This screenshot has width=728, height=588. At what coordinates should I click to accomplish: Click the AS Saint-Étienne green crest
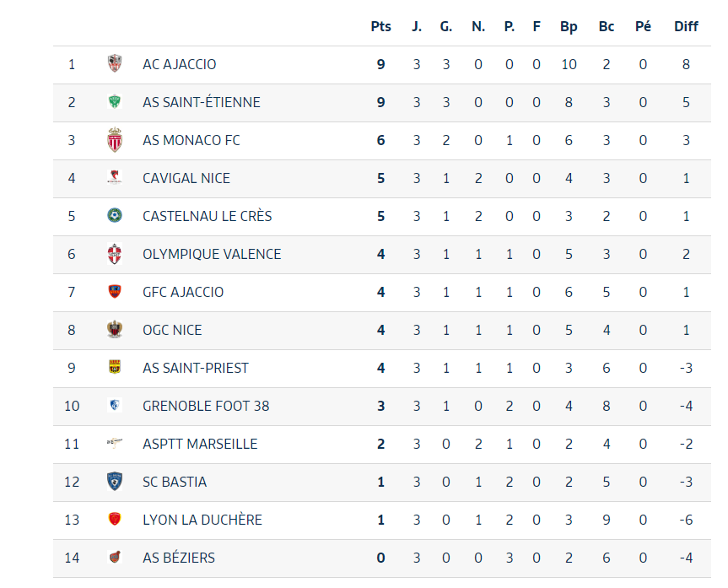point(115,102)
